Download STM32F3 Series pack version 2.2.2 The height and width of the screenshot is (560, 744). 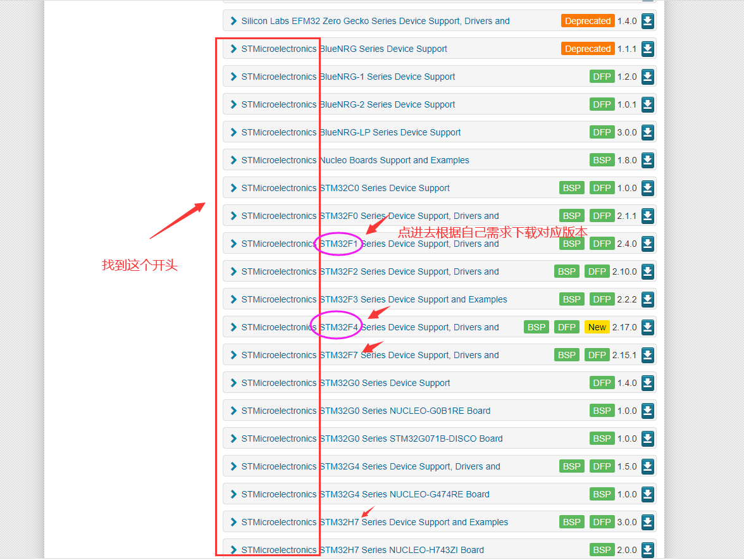(648, 299)
